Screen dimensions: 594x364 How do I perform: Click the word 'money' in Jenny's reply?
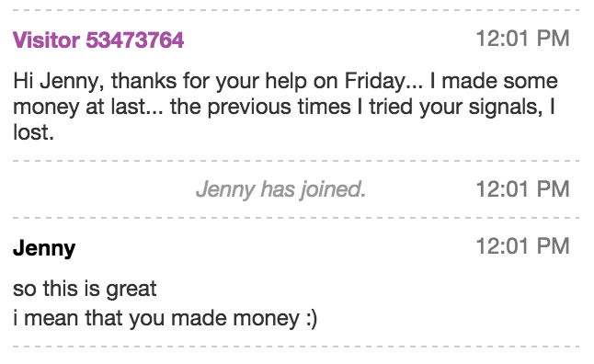pos(267,319)
